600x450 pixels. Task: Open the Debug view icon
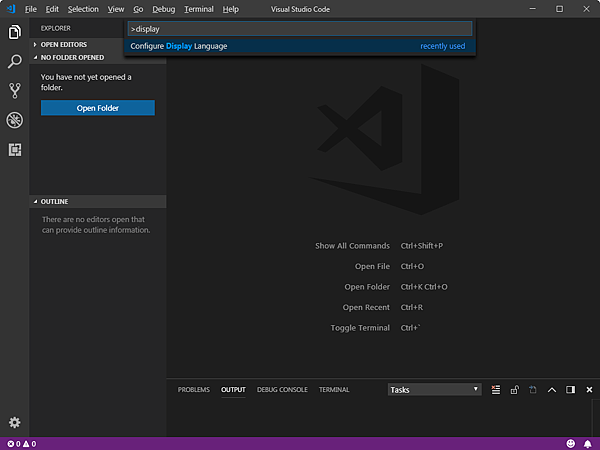[14, 120]
